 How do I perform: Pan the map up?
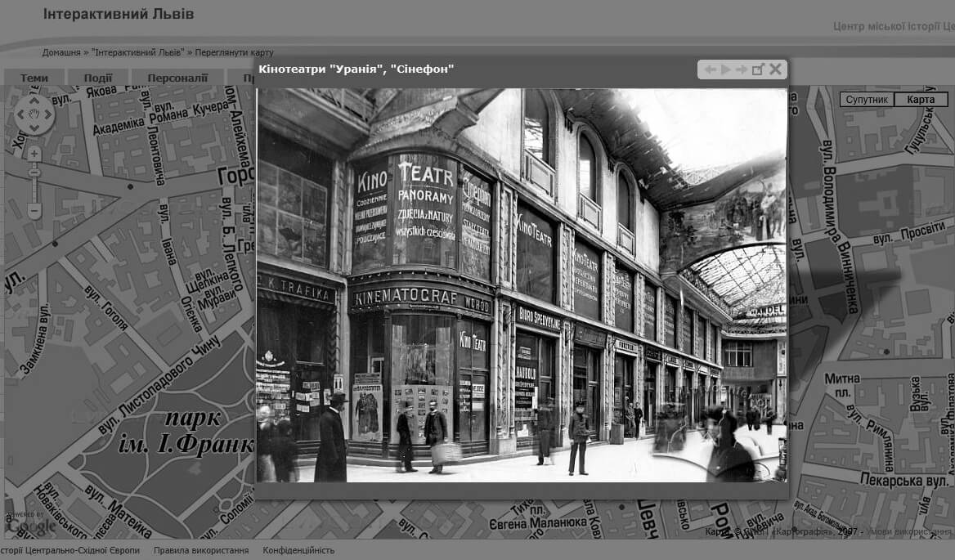34,102
